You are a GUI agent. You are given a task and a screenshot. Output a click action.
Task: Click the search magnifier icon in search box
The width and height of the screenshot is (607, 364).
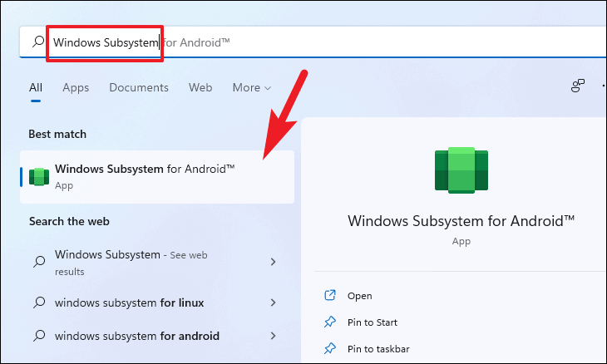coord(38,42)
